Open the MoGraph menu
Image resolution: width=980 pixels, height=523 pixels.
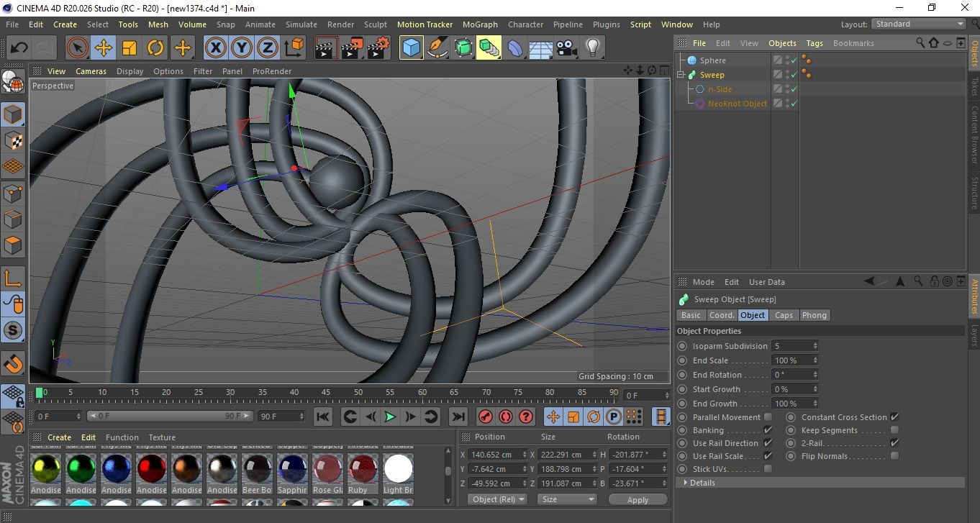click(x=480, y=24)
